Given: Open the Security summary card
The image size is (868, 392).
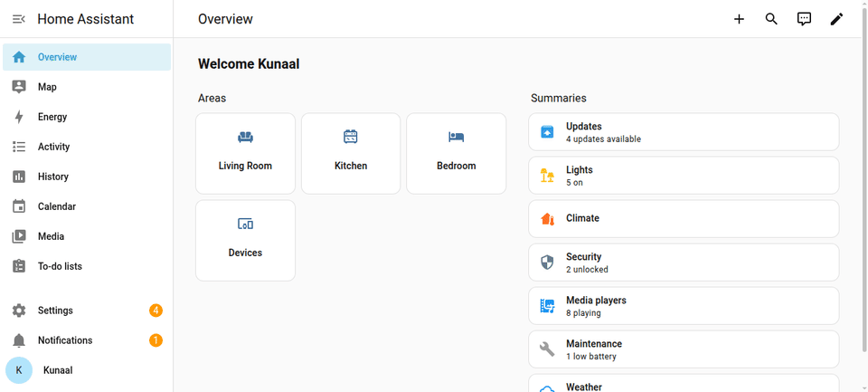Looking at the screenshot, I should (684, 263).
